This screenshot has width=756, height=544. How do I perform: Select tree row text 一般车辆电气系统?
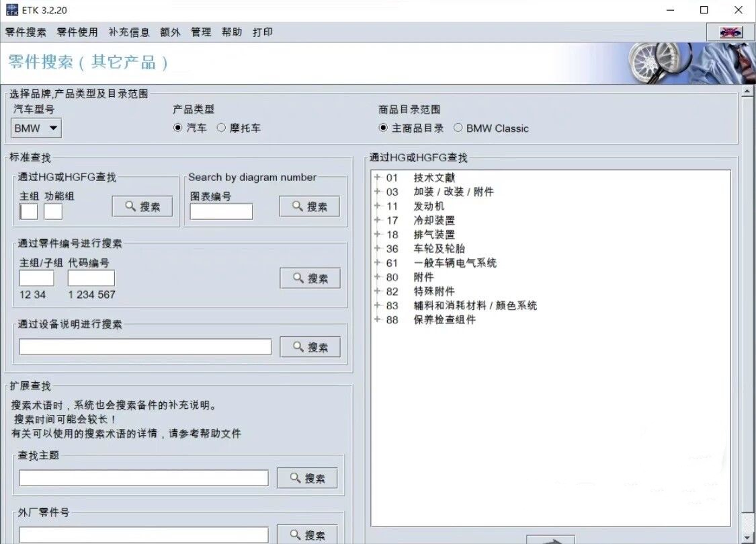[455, 263]
